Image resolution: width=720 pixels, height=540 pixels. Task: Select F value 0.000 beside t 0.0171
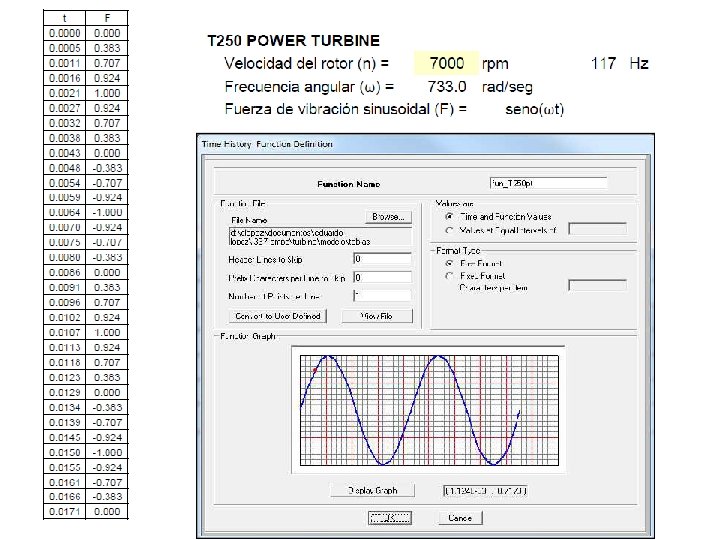(x=107, y=512)
